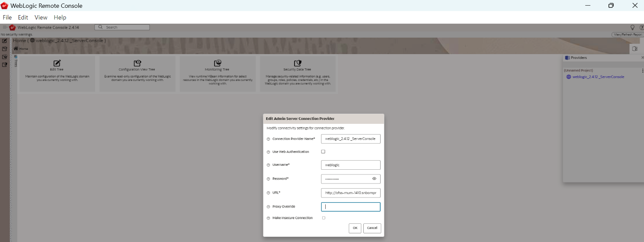Click help icon beside Password label

pos(268,179)
